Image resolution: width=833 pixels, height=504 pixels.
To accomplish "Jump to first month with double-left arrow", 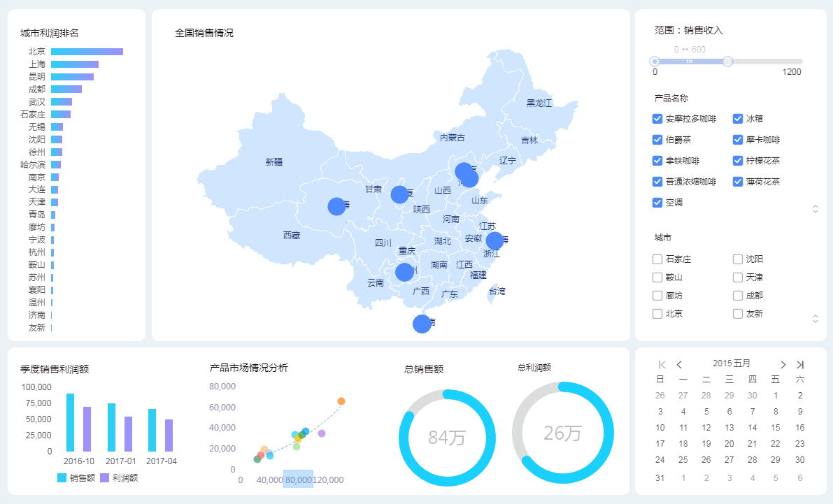I will click(x=662, y=364).
